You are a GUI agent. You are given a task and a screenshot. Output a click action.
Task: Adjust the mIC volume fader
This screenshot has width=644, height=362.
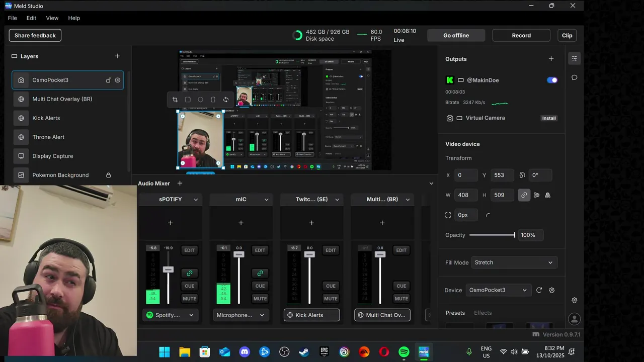point(239,254)
